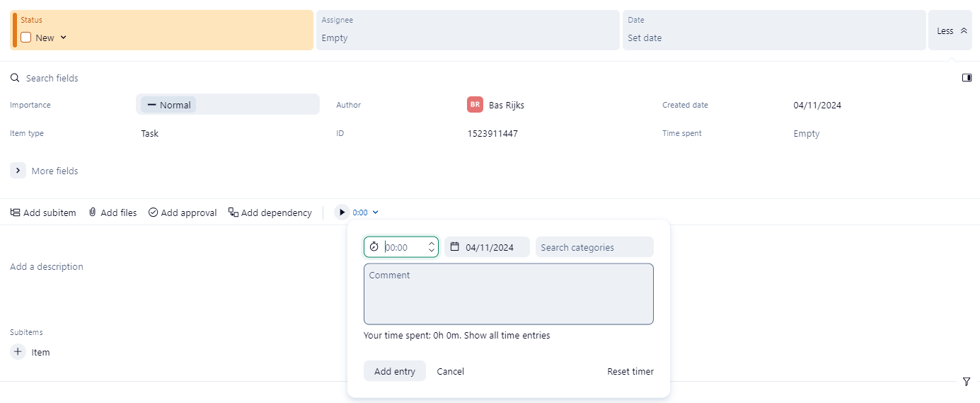Click the Importance field label

(30, 105)
